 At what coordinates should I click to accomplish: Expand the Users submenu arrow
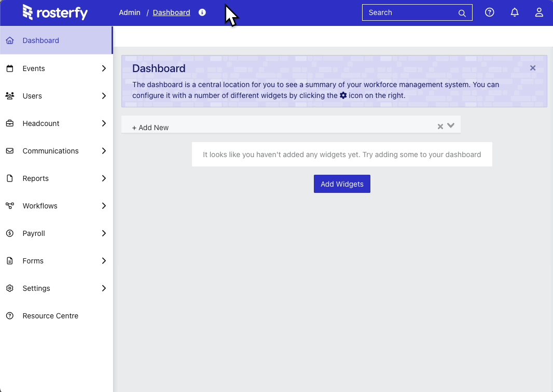click(x=104, y=96)
